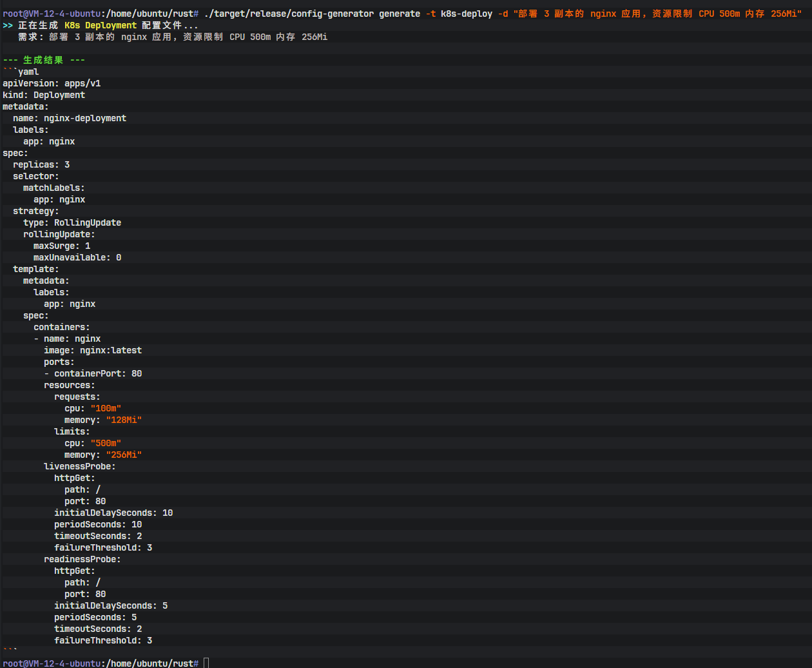812x668 pixels.
Task: Place cursor at the bottom shell prompt
Action: click(206, 663)
